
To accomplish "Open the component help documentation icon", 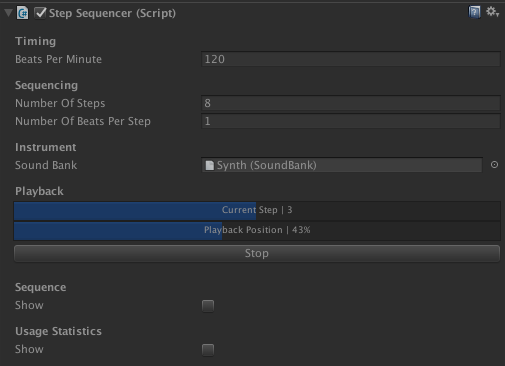I will click(474, 12).
